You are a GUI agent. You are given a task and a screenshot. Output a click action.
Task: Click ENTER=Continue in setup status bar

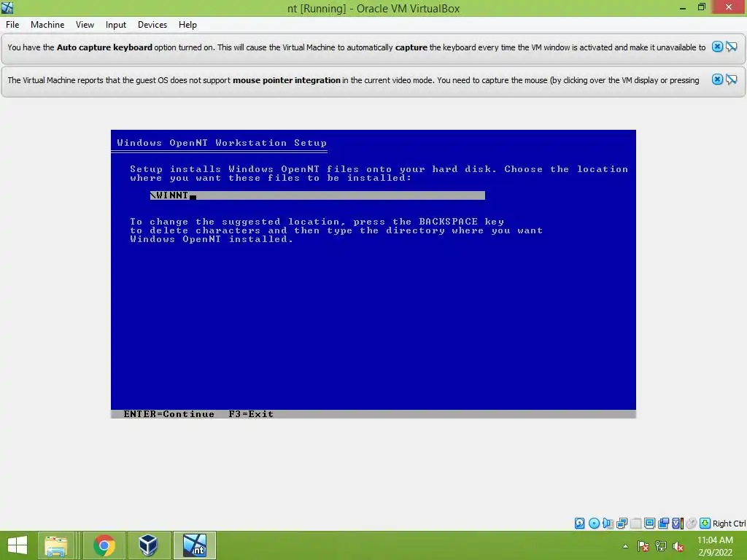coord(169,414)
